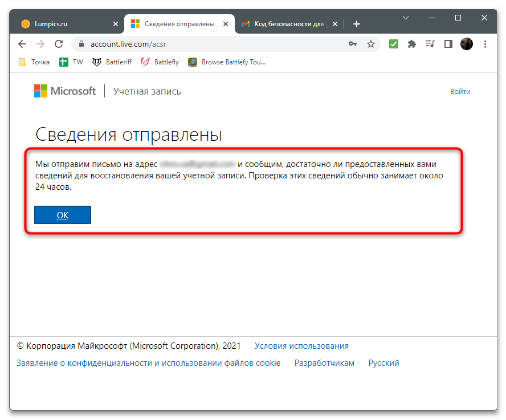Screen dimensions: 506x420
Task: Click the green checkmark extension icon
Action: tap(393, 44)
